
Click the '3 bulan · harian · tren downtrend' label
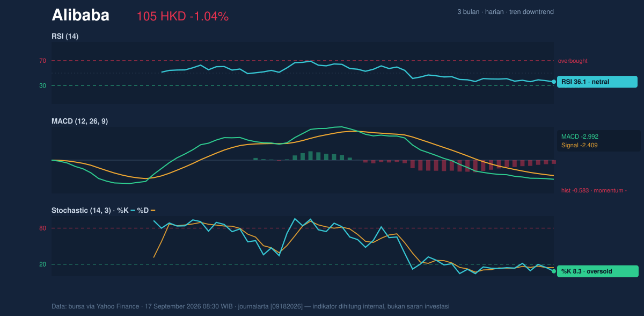pyautogui.click(x=505, y=12)
